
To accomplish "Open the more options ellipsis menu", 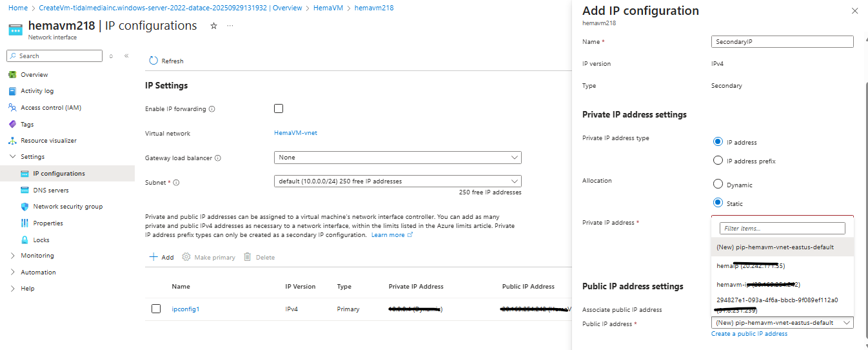I will pyautogui.click(x=230, y=26).
